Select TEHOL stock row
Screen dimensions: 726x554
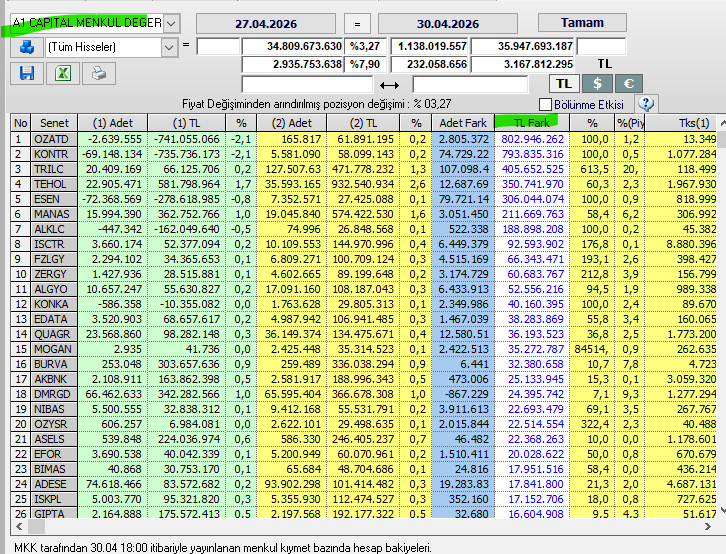363,184
